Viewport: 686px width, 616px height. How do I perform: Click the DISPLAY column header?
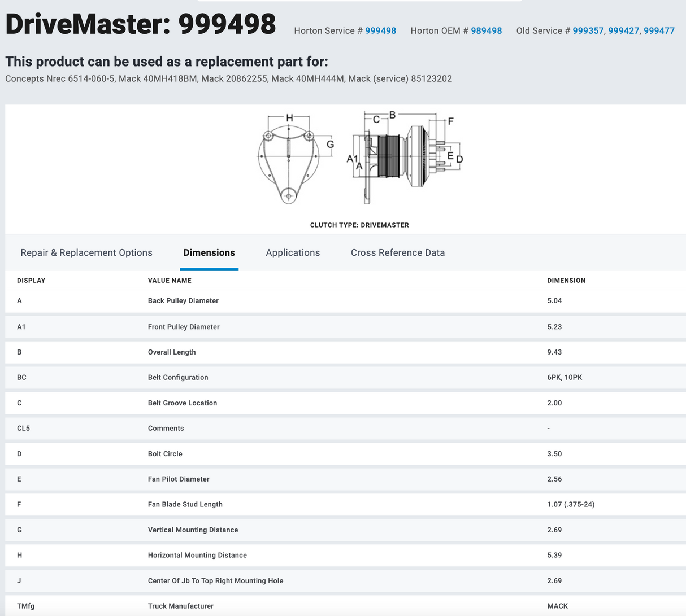point(31,281)
